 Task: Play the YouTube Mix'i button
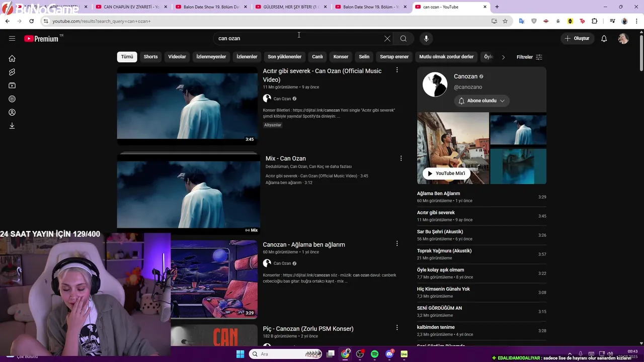coord(446,173)
